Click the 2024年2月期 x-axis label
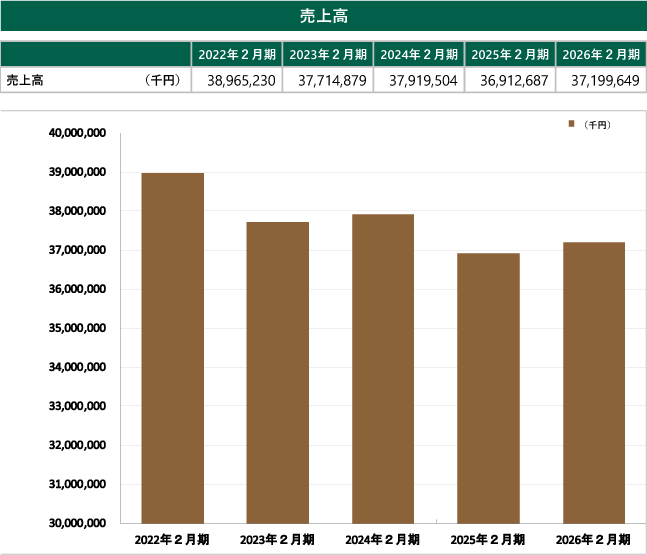The image size is (647, 555). click(x=383, y=539)
